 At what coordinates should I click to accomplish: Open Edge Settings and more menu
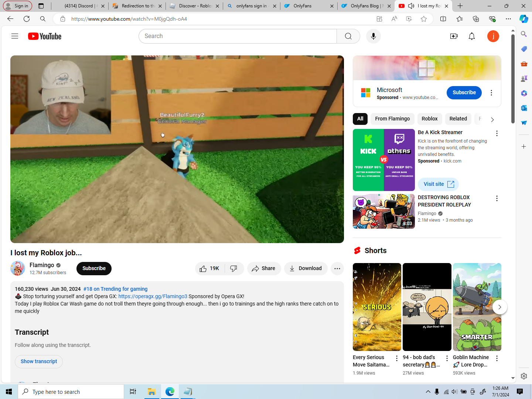point(508,19)
